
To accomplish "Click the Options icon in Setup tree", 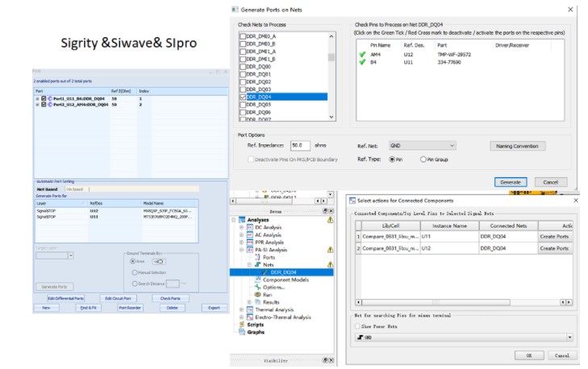I will coord(257,288).
